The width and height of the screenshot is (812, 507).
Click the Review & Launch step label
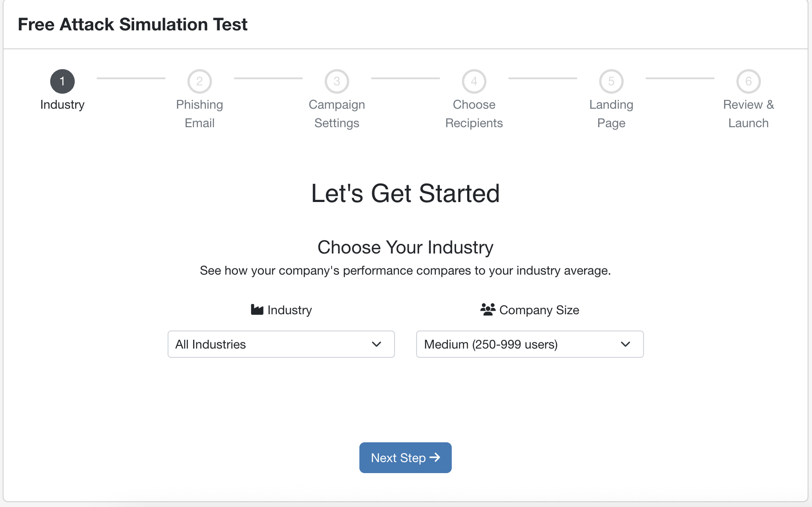[749, 114]
